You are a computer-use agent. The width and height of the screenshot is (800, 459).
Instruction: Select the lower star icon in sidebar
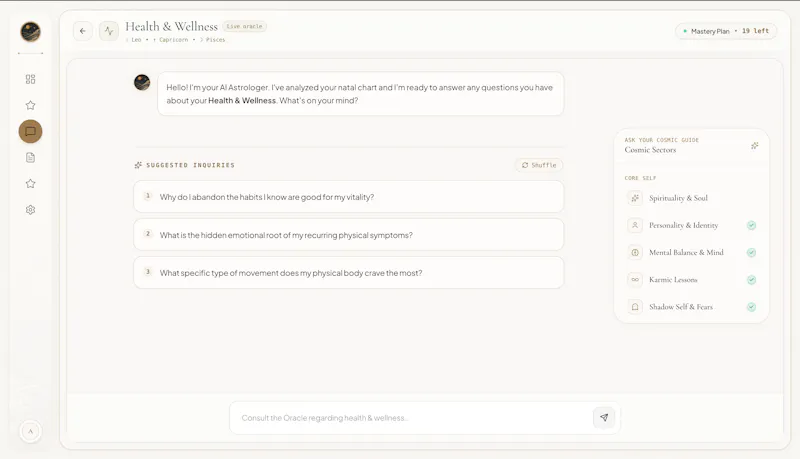31,184
